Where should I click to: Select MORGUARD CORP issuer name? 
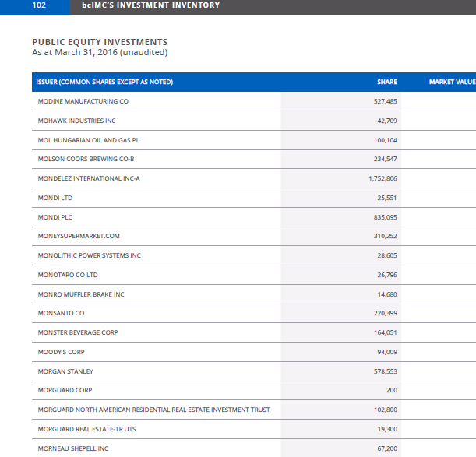65,390
